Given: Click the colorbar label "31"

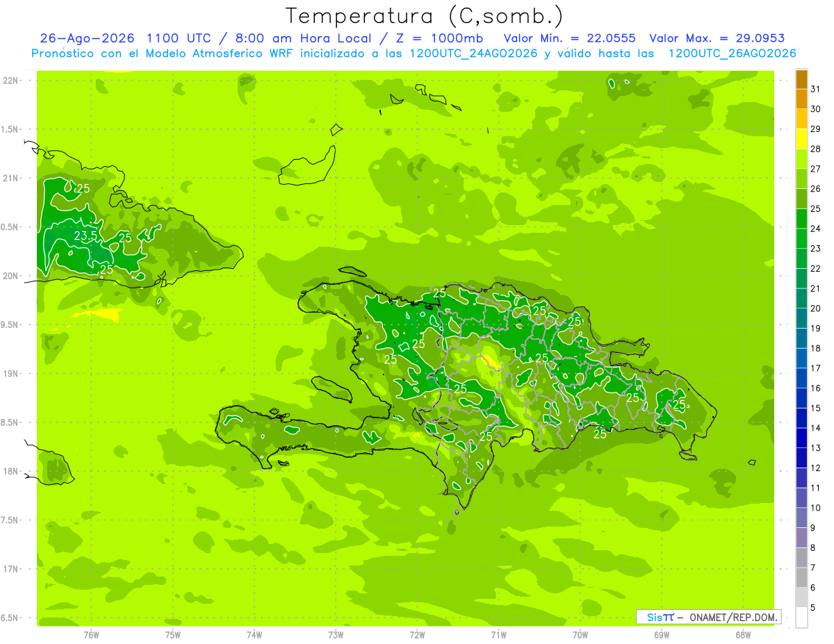Looking at the screenshot, I should tap(816, 89).
